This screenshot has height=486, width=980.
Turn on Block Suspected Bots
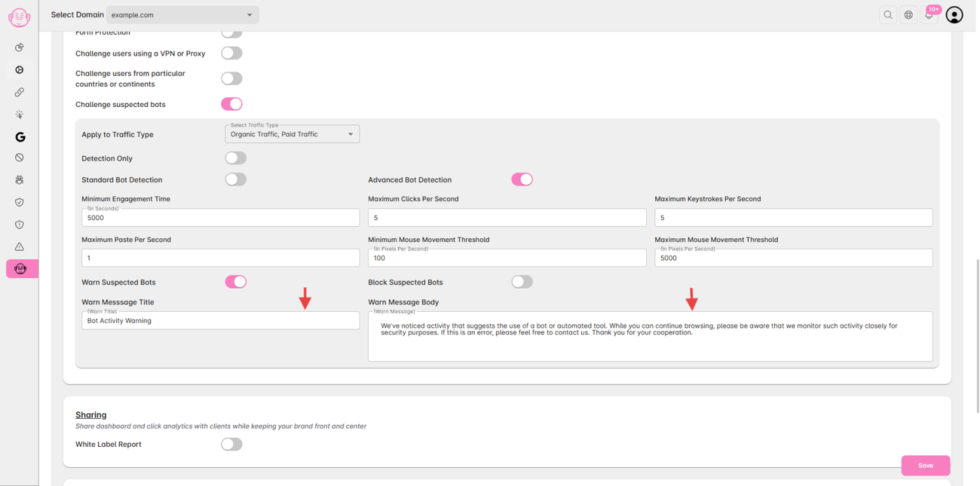[x=521, y=282]
